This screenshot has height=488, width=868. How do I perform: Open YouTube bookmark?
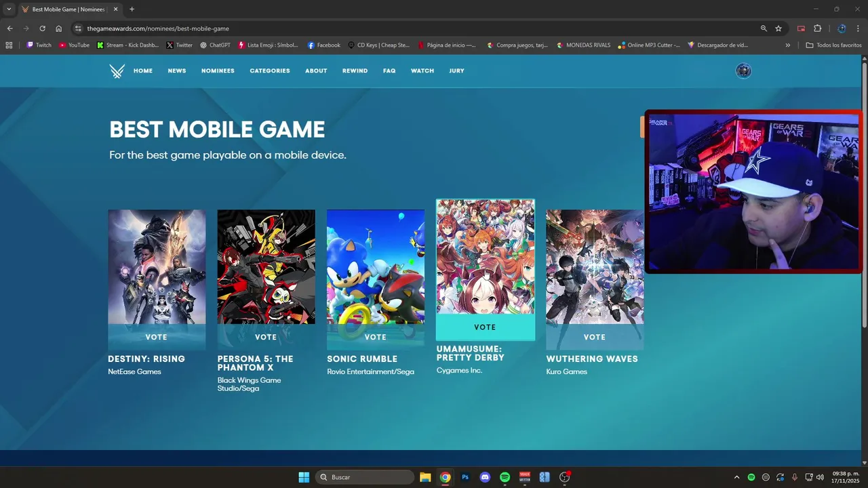(74, 45)
